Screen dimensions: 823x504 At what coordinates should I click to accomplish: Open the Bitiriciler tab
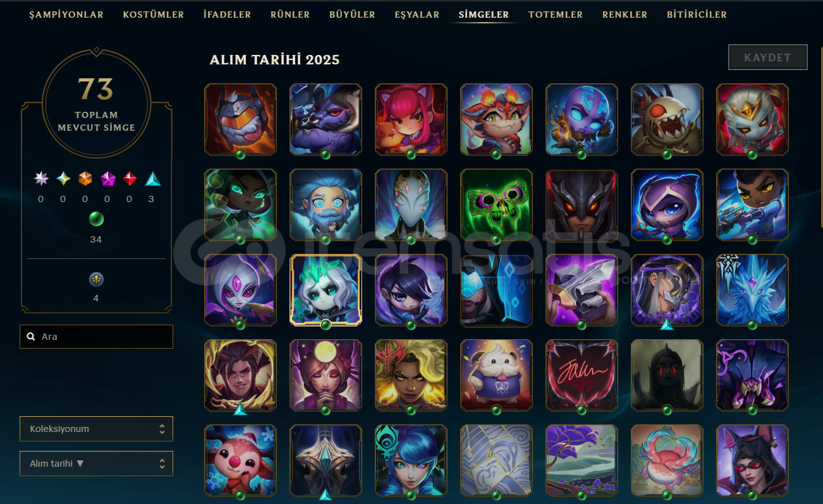click(x=697, y=15)
